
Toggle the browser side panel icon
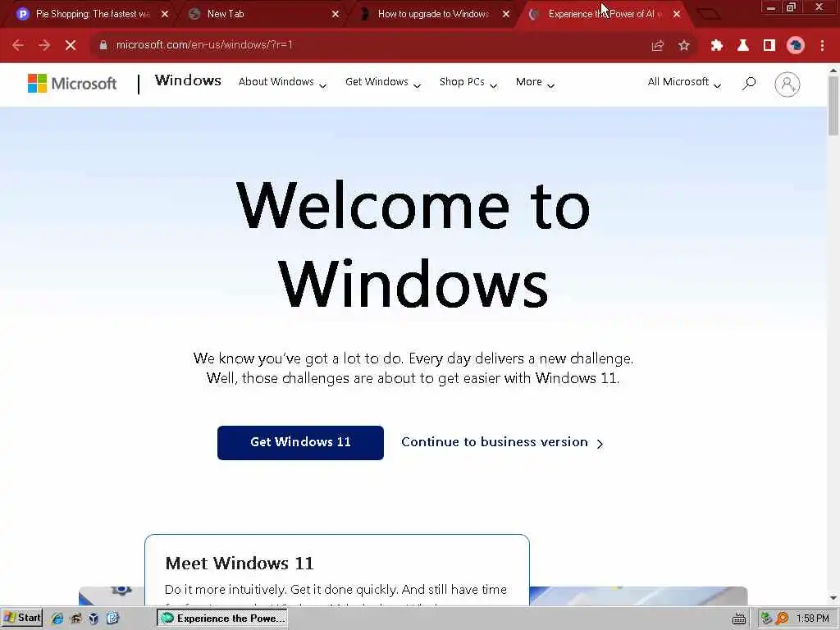tap(769, 46)
